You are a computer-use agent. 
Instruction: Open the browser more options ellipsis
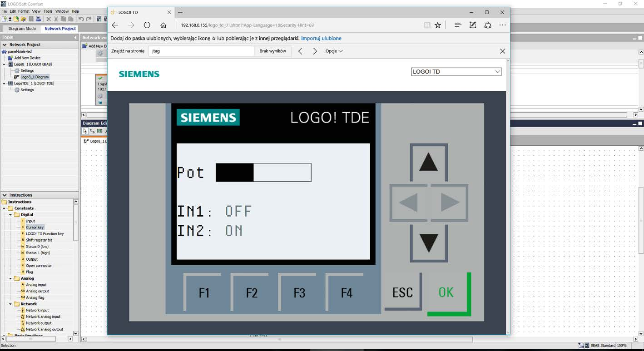click(502, 25)
